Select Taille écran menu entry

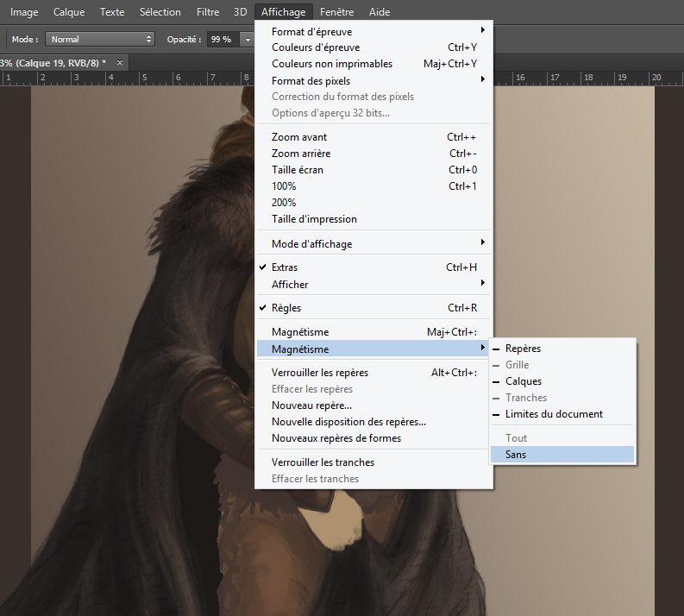(298, 170)
